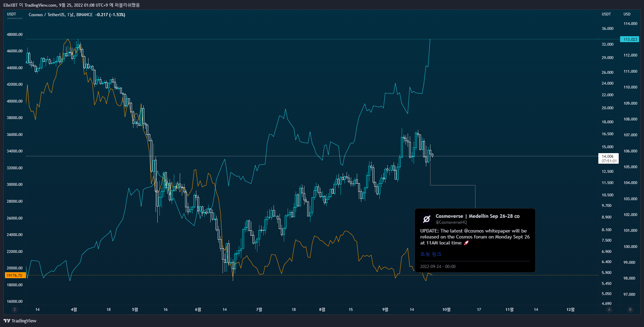644x327 pixels.
Task: Click the 7월 time axis label
Action: 259,309
